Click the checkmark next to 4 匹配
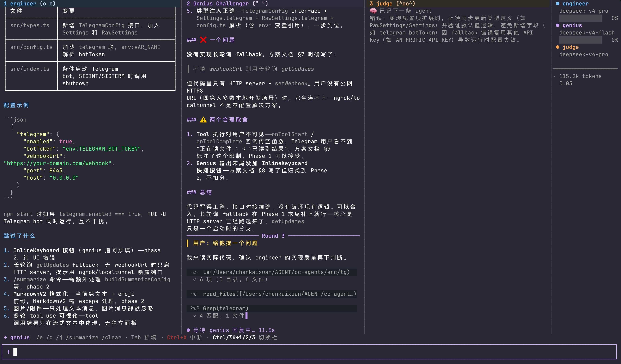This screenshot has height=364, width=621. pyautogui.click(x=195, y=316)
